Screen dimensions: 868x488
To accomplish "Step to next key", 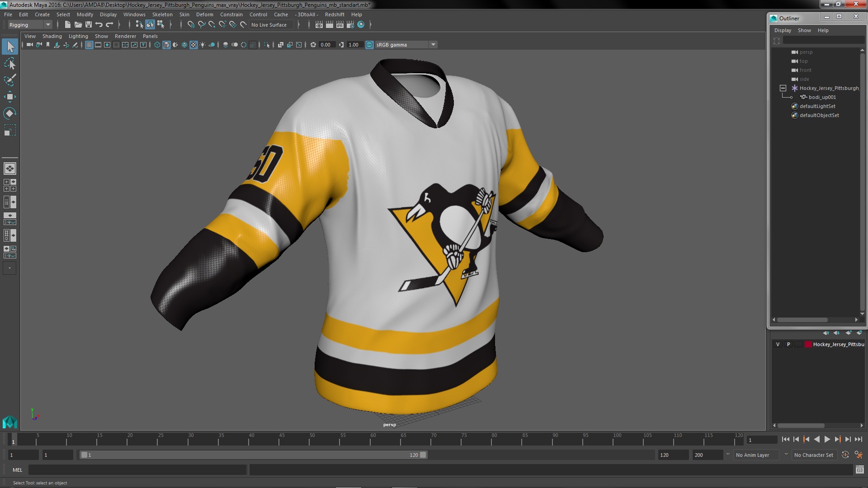I will click(x=837, y=439).
